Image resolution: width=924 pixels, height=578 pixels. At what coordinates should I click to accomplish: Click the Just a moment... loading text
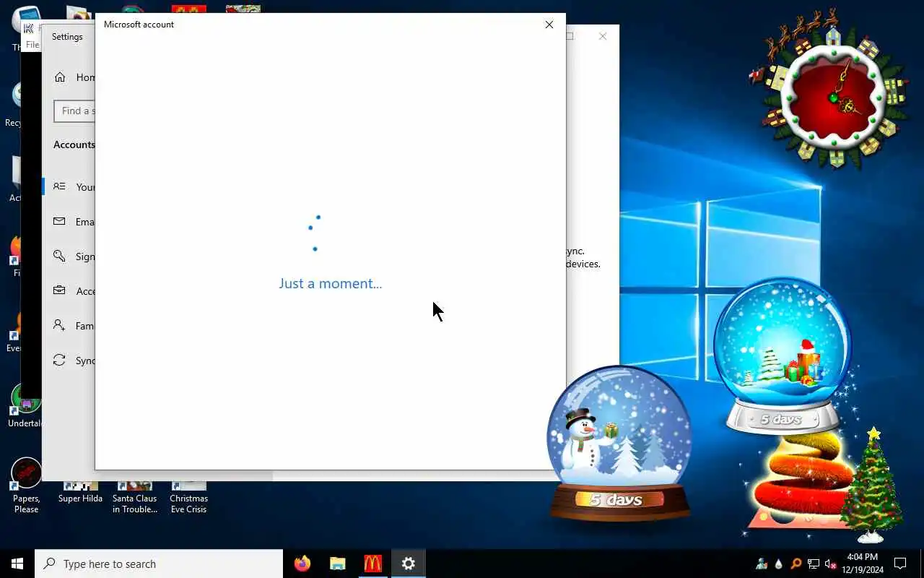tap(331, 283)
